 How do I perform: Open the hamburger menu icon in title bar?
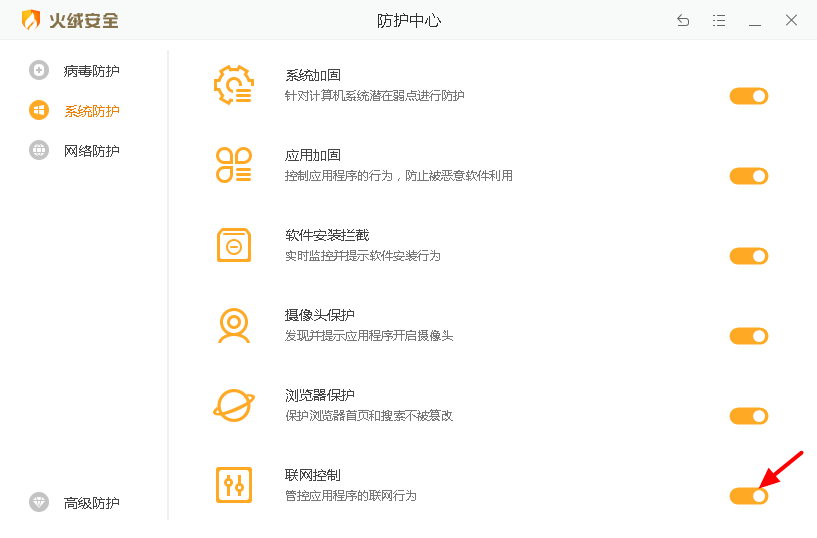(719, 20)
